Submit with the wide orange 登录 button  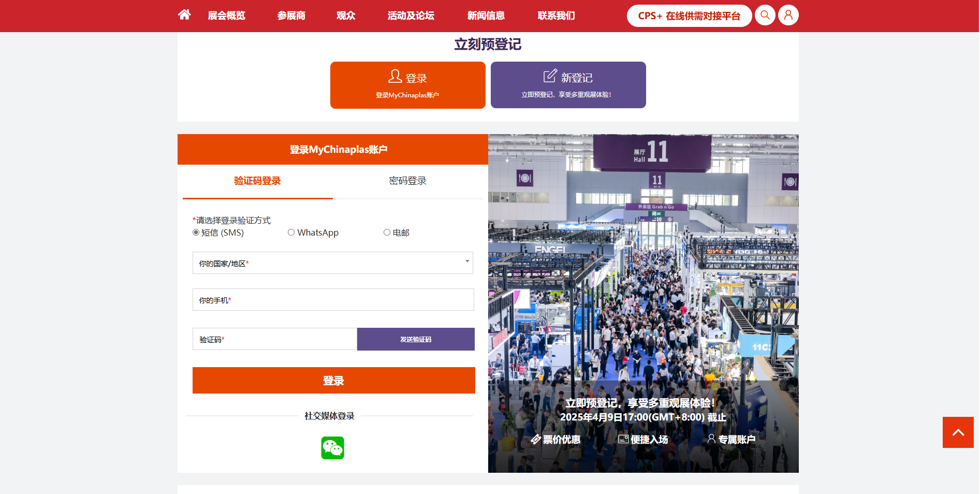point(334,381)
